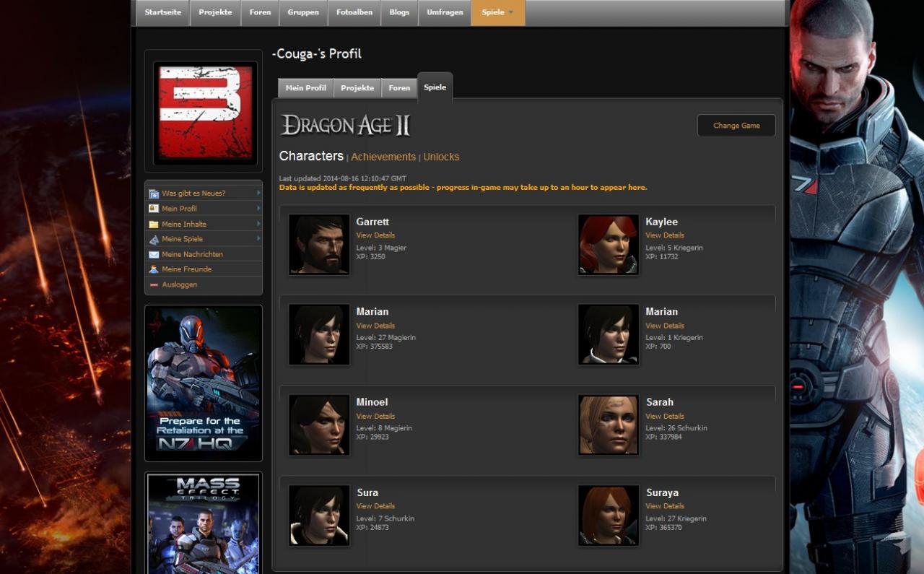This screenshot has height=574, width=924.
Task: Click the Garrett character name
Action: (x=372, y=222)
